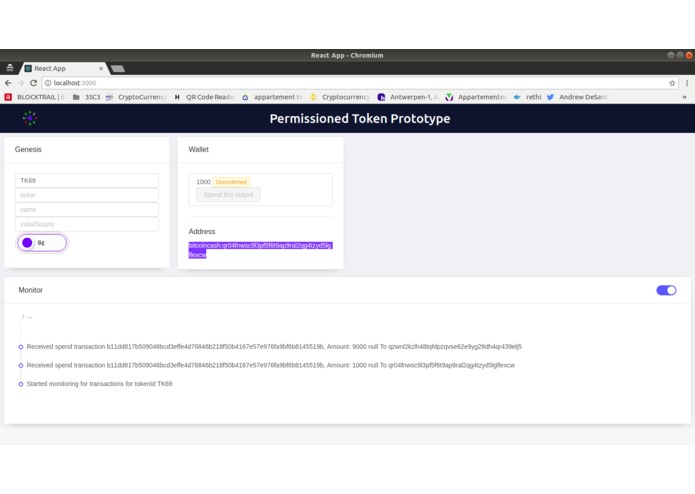Click the Unconfirmed status tag
Image resolution: width=695 pixels, height=494 pixels.
(231, 182)
